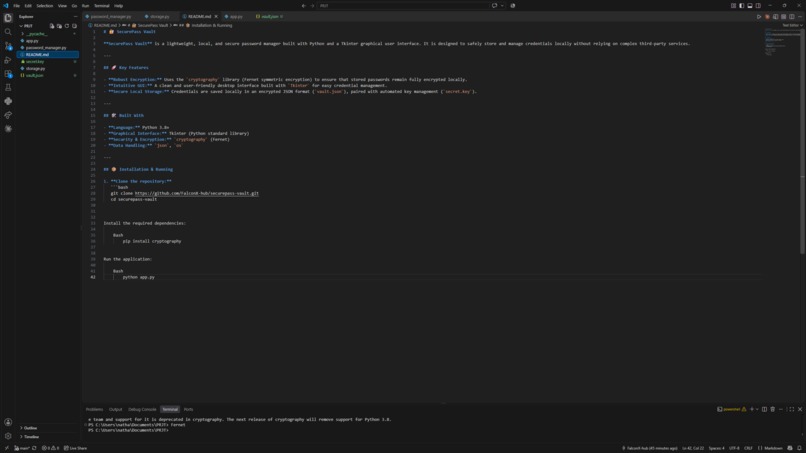Maximize the terminal panel size
806x453 pixels.
(x=791, y=409)
